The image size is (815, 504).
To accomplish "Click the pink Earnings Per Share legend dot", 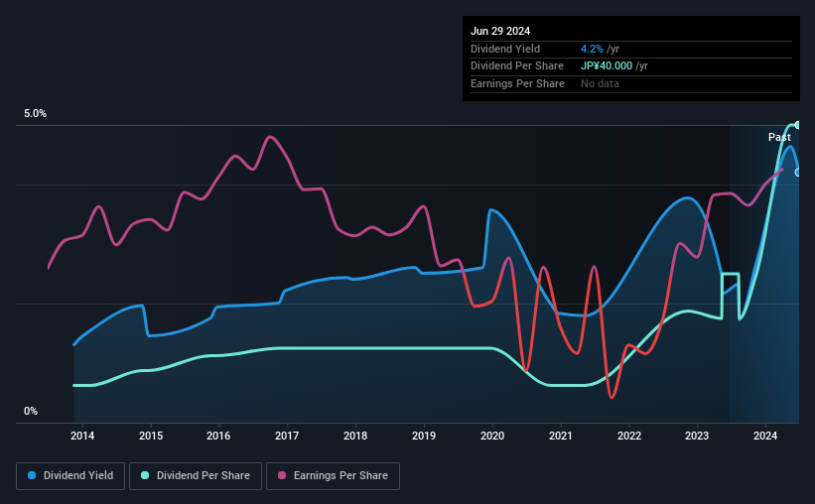I will pyautogui.click(x=282, y=475).
